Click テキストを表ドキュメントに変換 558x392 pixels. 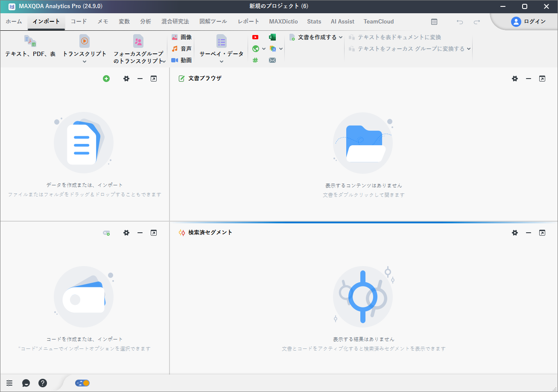click(x=395, y=37)
